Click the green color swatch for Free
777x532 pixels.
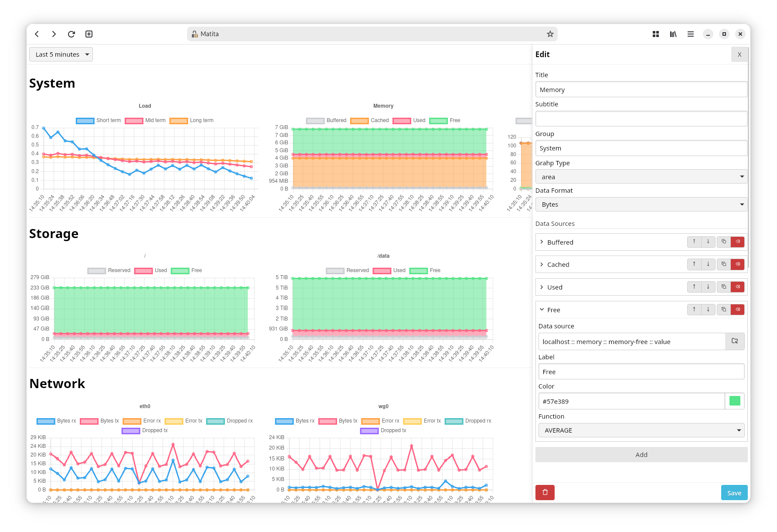pos(735,401)
